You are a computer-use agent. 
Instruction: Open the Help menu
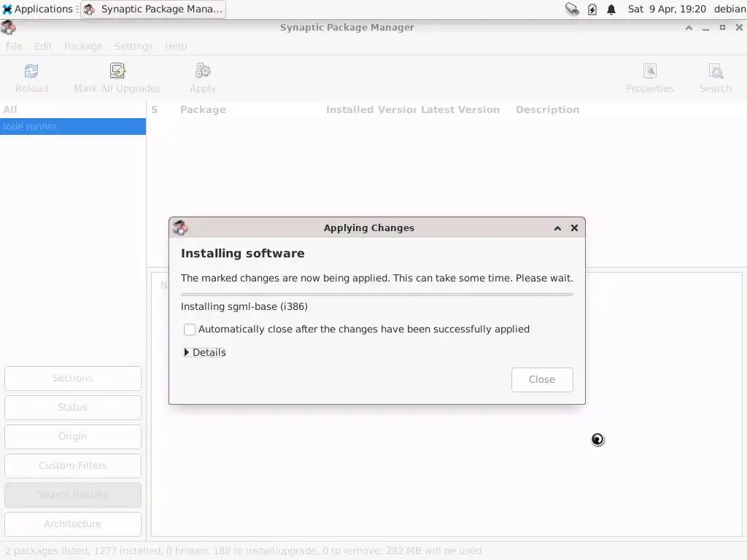(x=176, y=46)
